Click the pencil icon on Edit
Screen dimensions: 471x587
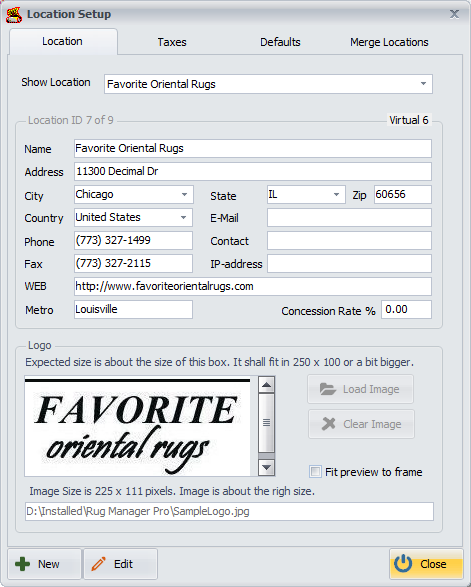pos(98,564)
